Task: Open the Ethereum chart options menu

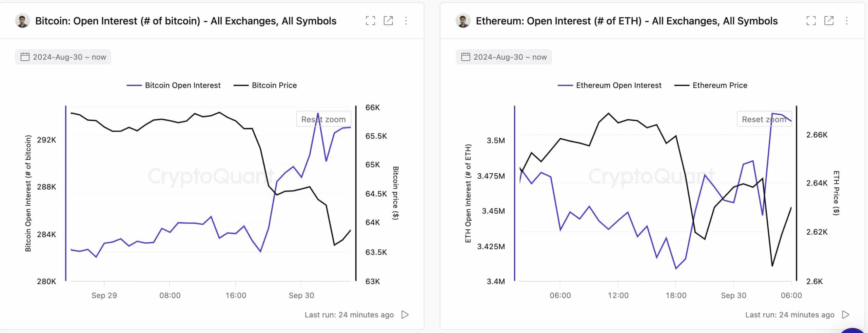Action: (846, 21)
